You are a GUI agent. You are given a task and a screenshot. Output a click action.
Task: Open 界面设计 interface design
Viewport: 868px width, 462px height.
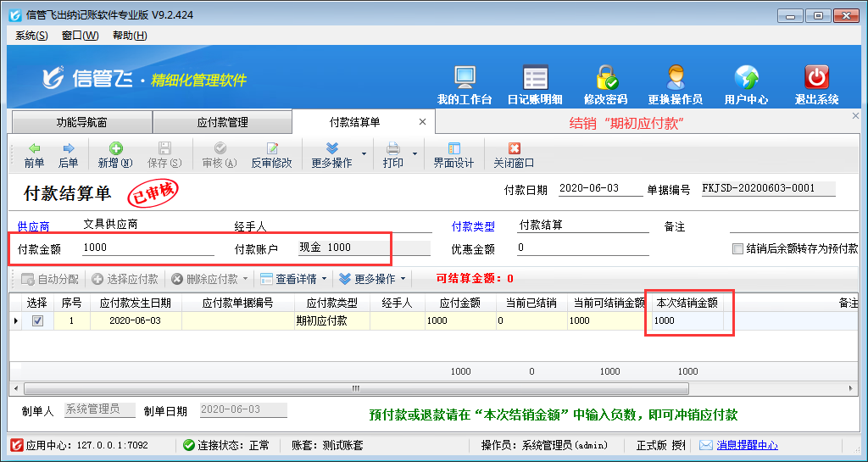point(453,155)
